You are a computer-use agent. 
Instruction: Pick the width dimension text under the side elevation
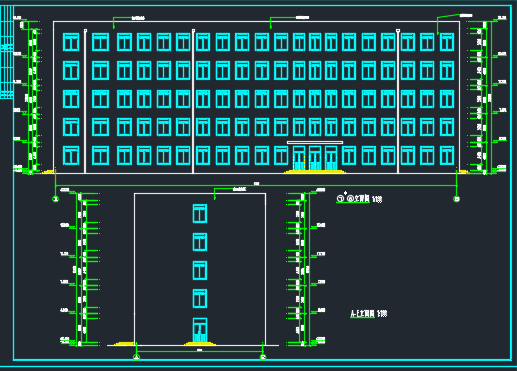point(200,350)
